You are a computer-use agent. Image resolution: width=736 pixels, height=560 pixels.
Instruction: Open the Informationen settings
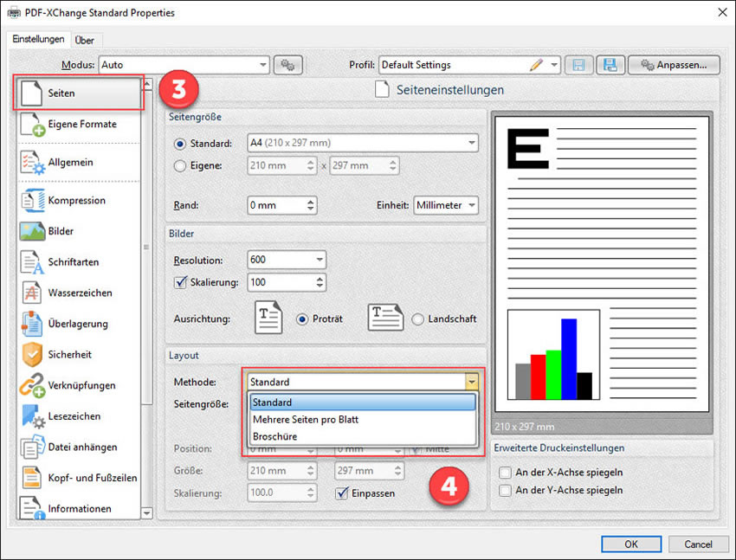point(79,508)
